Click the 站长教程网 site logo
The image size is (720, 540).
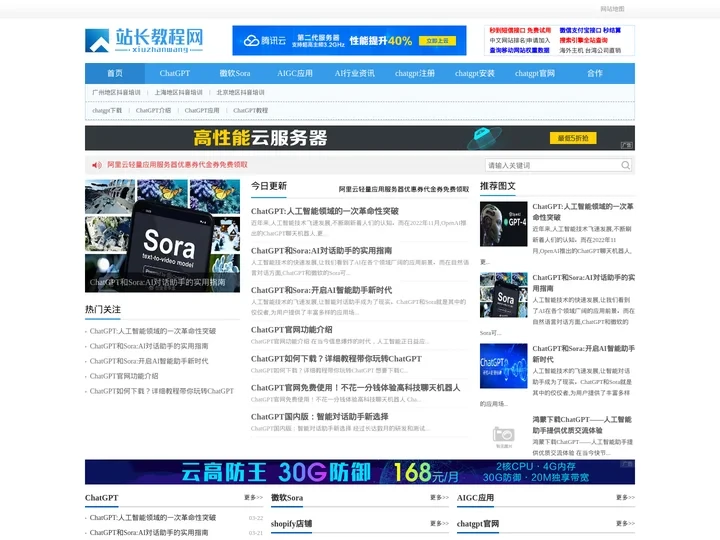tap(144, 40)
